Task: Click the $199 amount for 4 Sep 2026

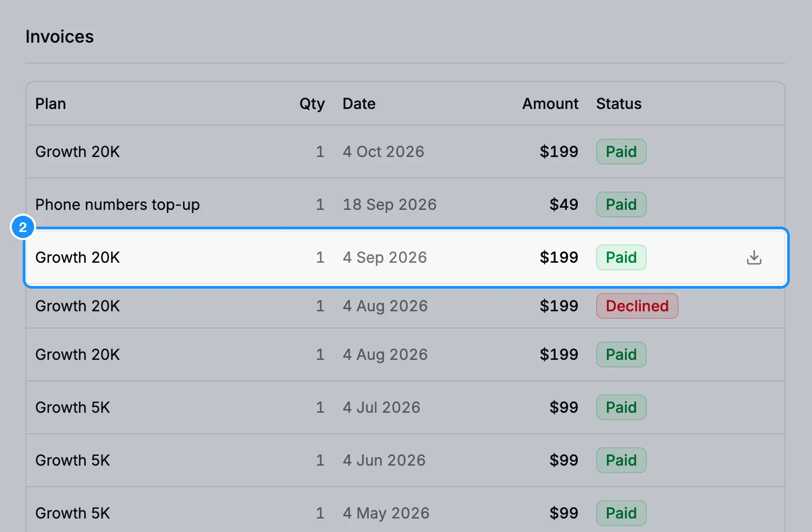Action: click(559, 257)
